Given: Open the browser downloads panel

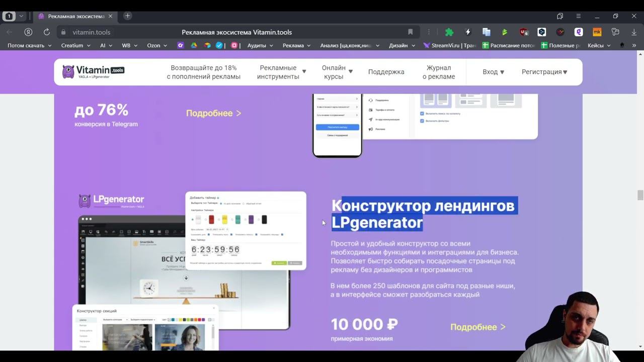Looking at the screenshot, I should click(634, 32).
